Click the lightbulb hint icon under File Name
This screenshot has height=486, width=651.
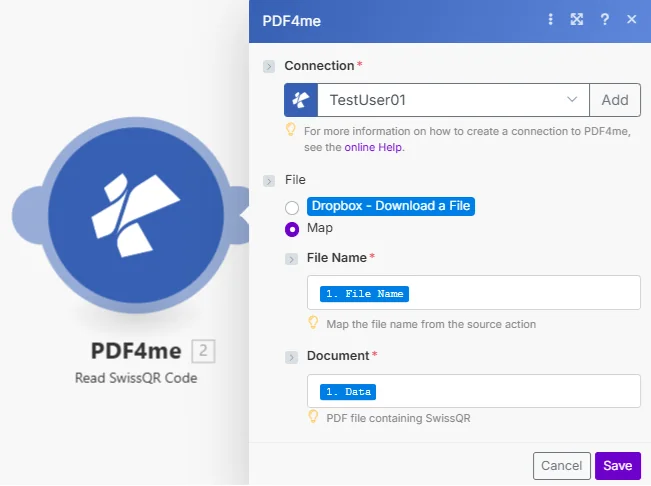pos(313,323)
